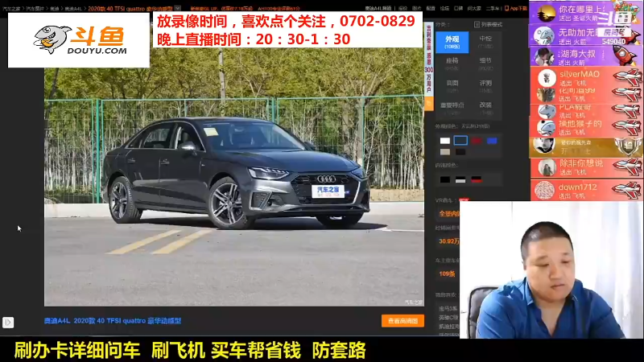Choose the black and red interior swatch
Image resolution: width=644 pixels, height=362 pixels.
[x=477, y=179]
